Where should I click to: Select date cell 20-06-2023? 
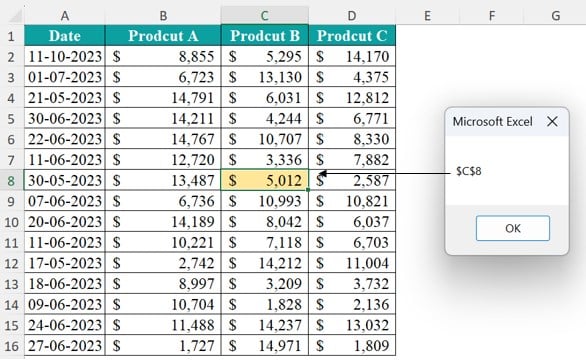click(x=65, y=222)
